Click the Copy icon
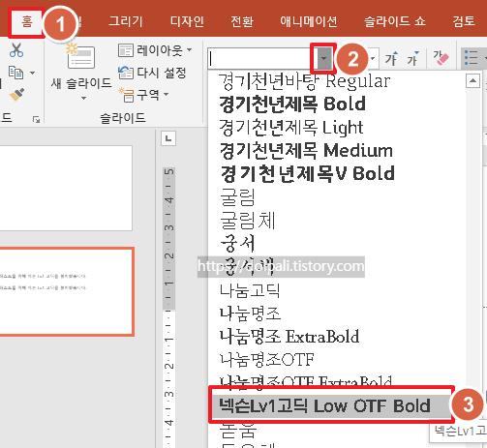This screenshot has width=487, height=448. 15,73
